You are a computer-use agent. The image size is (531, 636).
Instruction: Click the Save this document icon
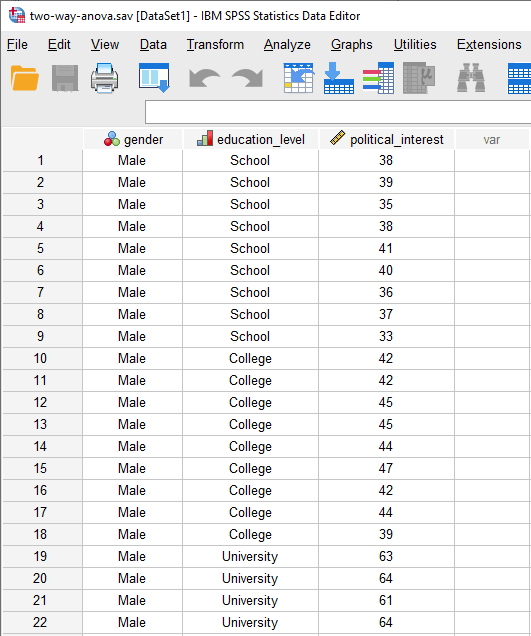tap(65, 78)
